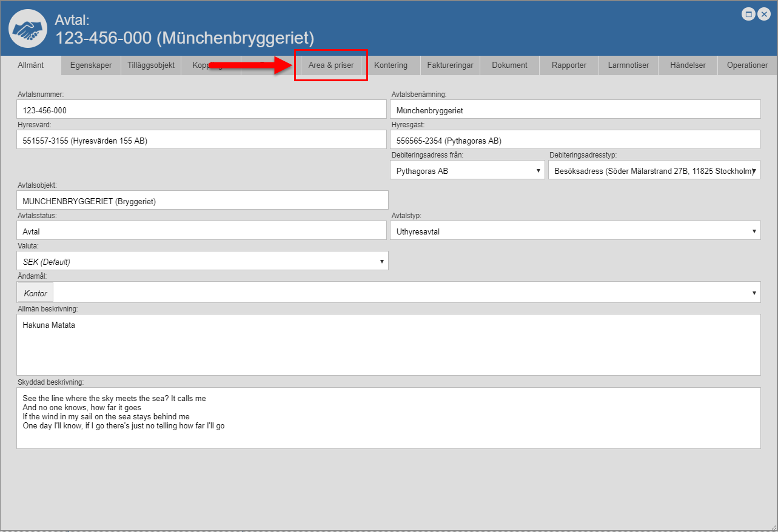Open the Debiteringsadresstyp dropdown
This screenshot has width=778, height=532.
coord(654,171)
